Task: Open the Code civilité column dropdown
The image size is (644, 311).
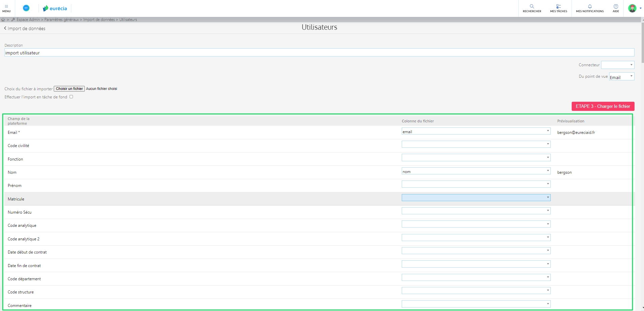Action: tap(476, 144)
